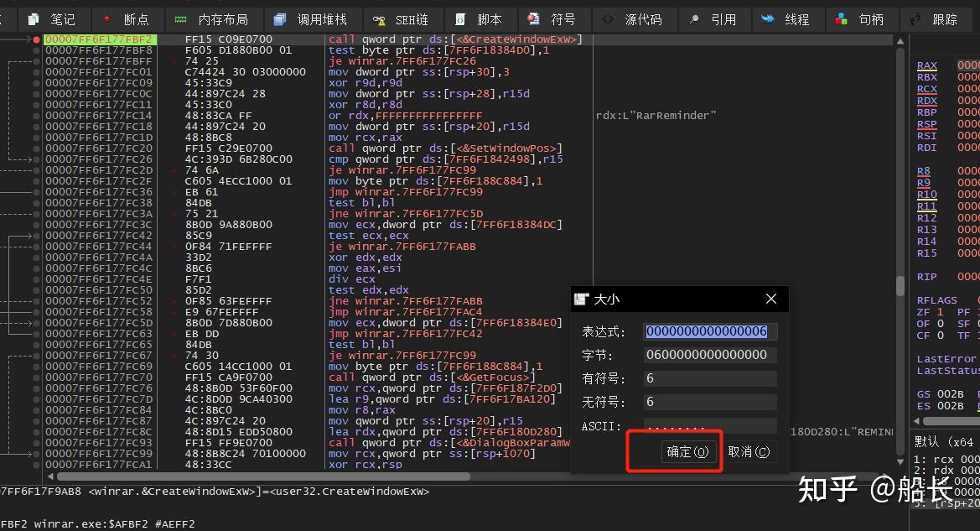This screenshot has height=531, width=980.
Task: Select the call GetFocus instruction line
Action: pyautogui.click(x=432, y=377)
